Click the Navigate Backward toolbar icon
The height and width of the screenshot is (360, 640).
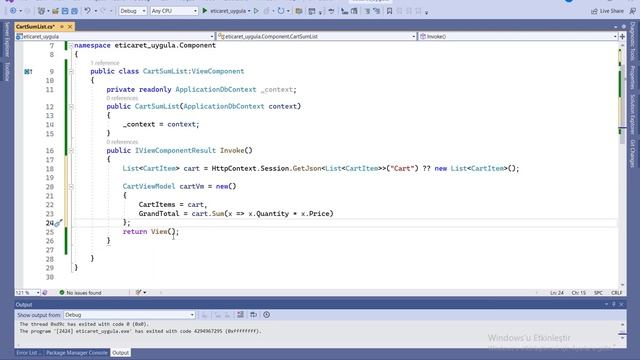pyautogui.click(x=13, y=11)
